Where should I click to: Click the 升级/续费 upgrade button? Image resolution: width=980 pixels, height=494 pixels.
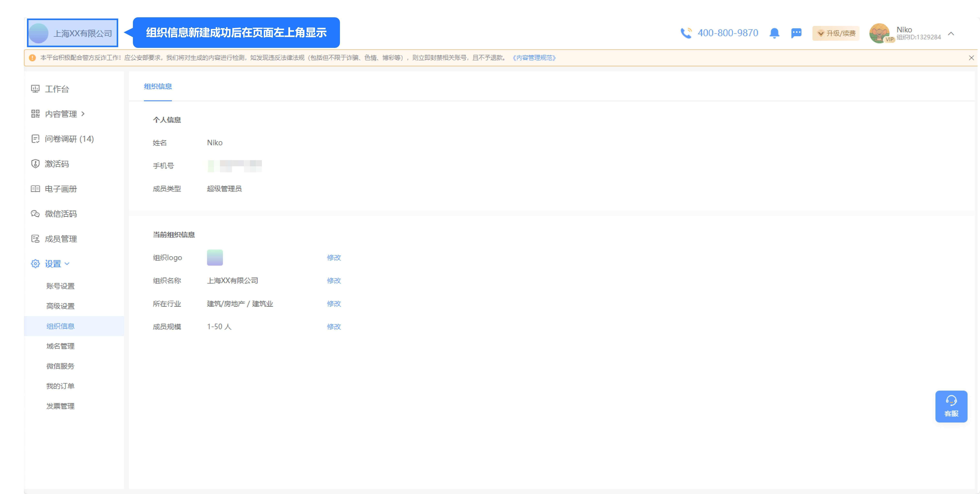(x=836, y=33)
